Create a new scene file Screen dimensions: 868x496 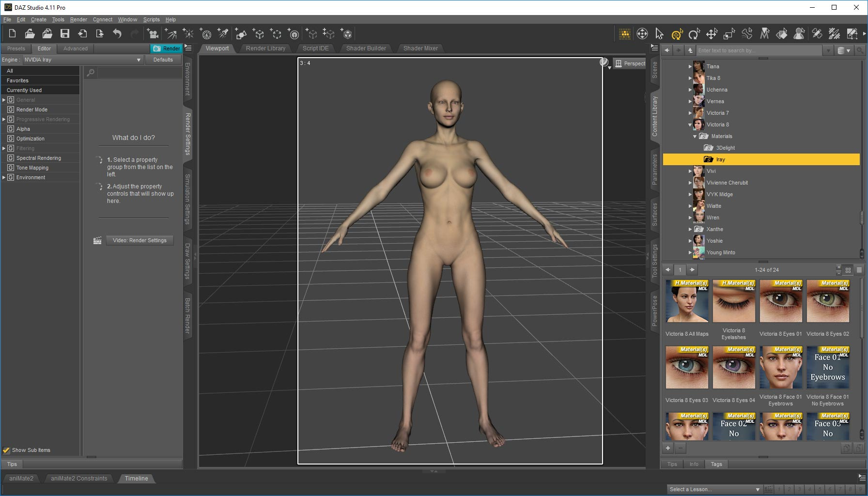[12, 33]
